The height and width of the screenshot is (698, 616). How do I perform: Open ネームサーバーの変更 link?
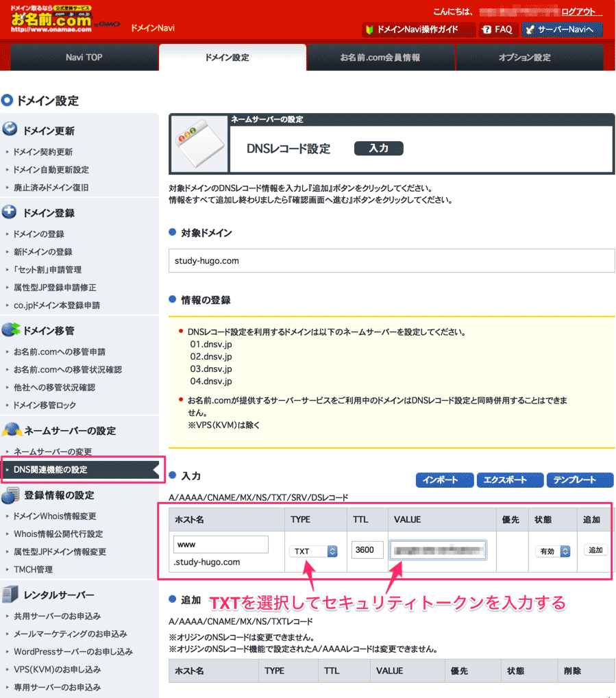pyautogui.click(x=53, y=451)
